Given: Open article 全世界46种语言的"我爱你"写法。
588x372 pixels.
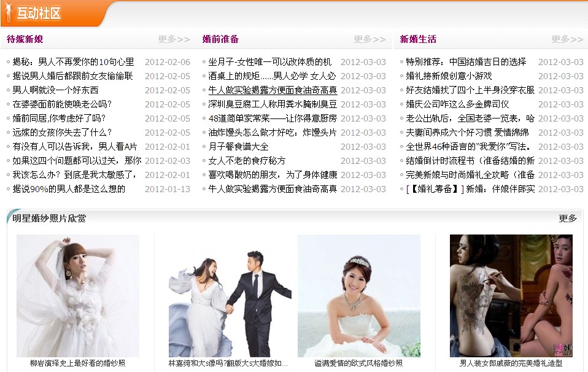Looking at the screenshot, I should [x=469, y=147].
